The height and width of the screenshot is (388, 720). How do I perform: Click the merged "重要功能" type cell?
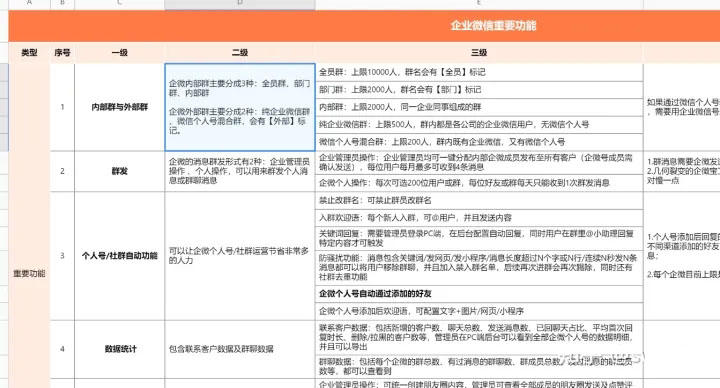pos(29,274)
